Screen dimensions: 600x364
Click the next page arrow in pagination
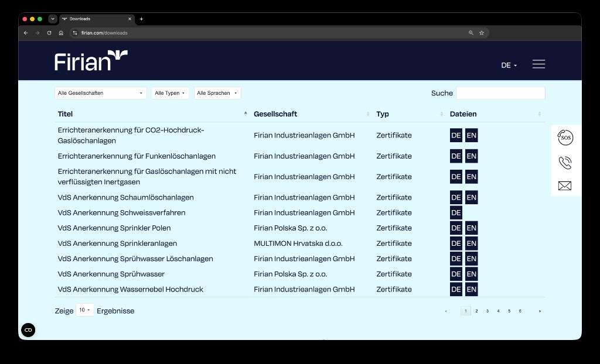[x=540, y=311]
